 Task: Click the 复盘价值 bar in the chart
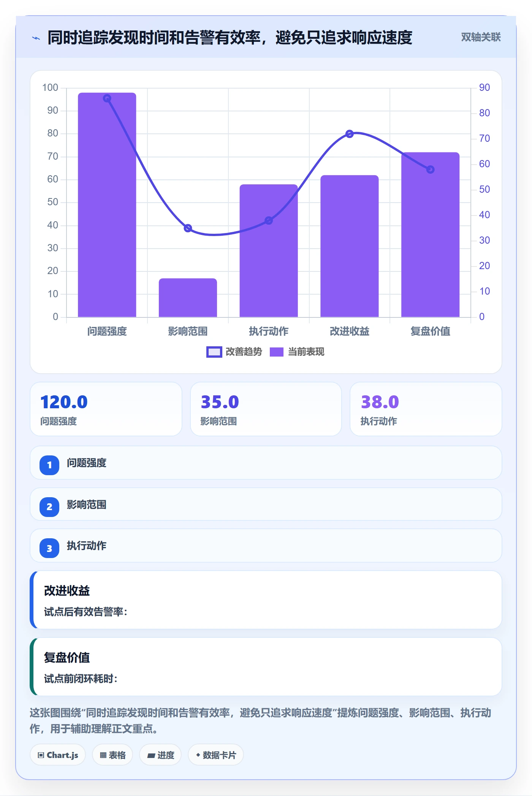pyautogui.click(x=430, y=235)
